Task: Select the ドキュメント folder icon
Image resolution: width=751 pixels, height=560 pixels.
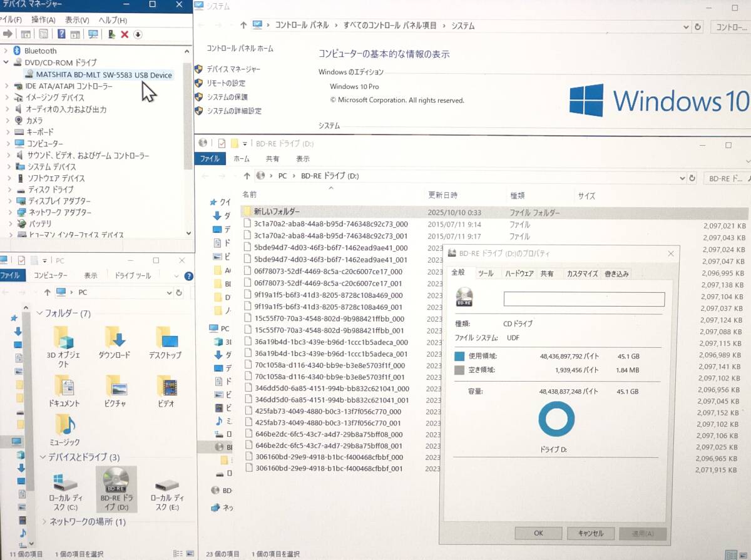Action: 64,386
